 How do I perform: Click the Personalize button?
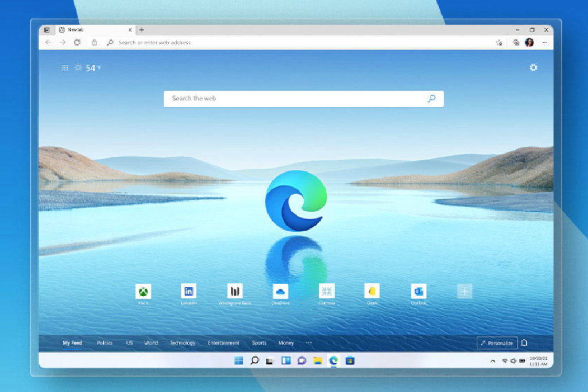click(x=497, y=343)
